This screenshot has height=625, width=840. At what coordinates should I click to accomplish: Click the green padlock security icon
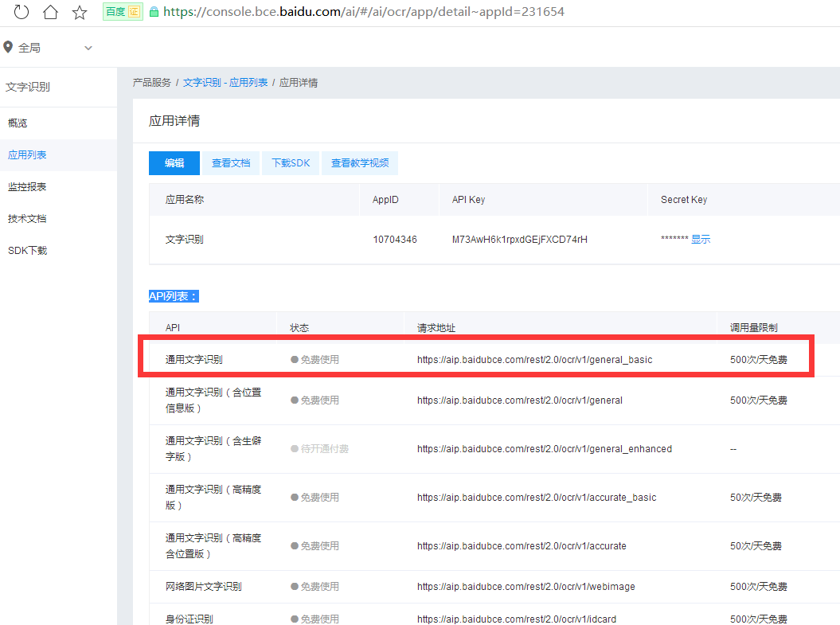coord(154,13)
